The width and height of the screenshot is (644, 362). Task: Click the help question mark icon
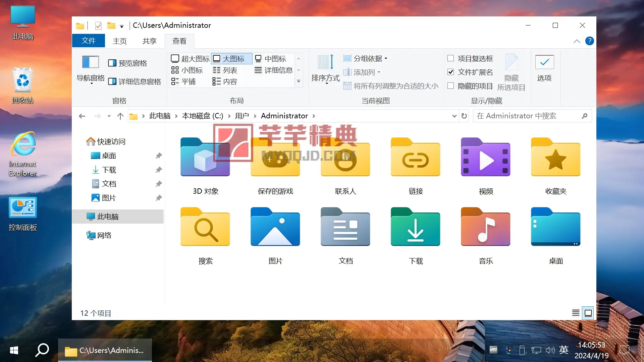(589, 41)
